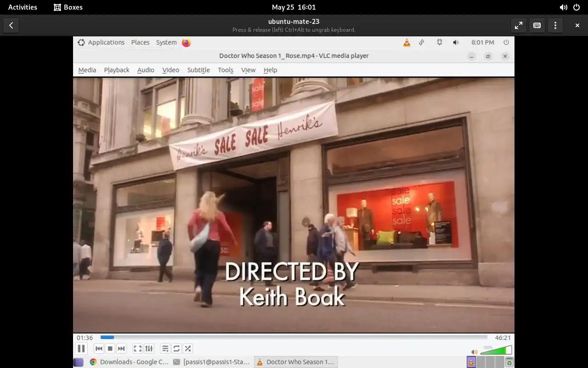Open the 8:01 PM clock calendar
588x368 pixels.
click(483, 42)
